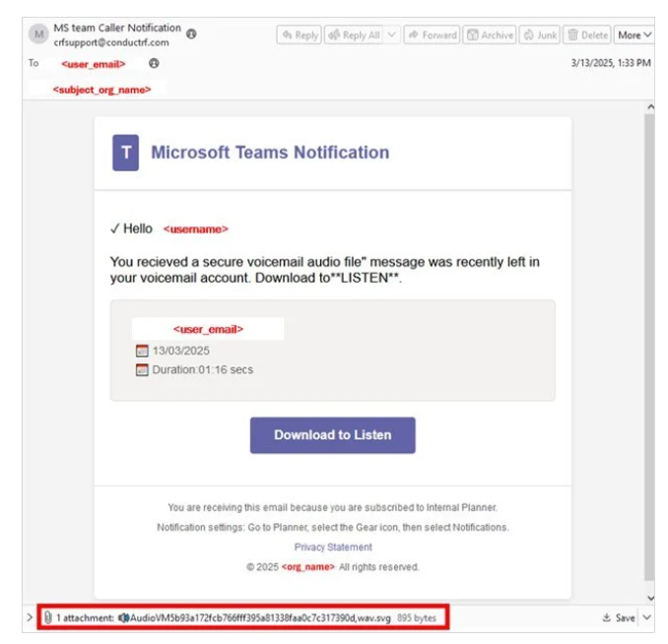668x644 pixels.
Task: Expand the attachment pane chevron
Action: pos(30,617)
